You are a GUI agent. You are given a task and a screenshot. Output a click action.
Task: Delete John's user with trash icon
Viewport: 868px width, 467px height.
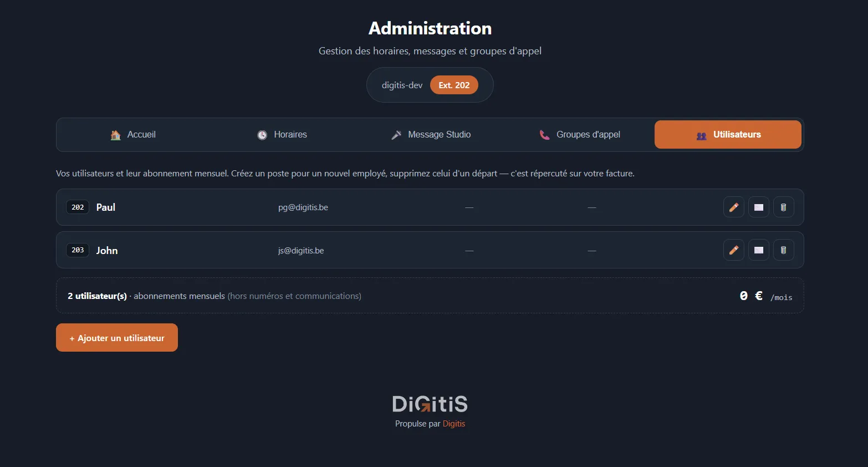(x=783, y=250)
